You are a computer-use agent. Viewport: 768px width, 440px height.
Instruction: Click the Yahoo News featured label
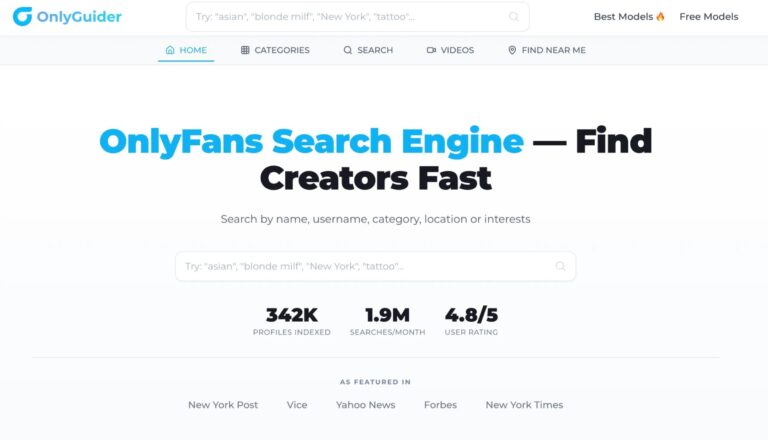click(365, 405)
